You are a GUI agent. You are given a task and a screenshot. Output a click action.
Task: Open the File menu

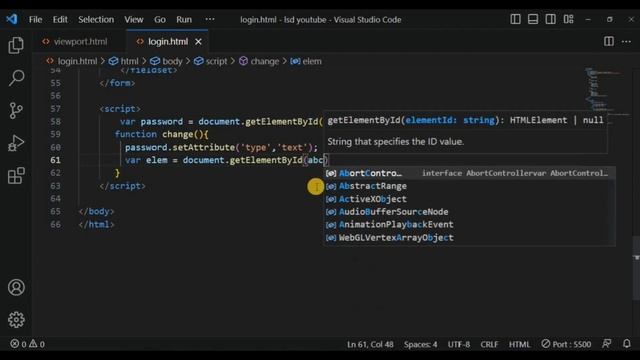click(x=36, y=20)
